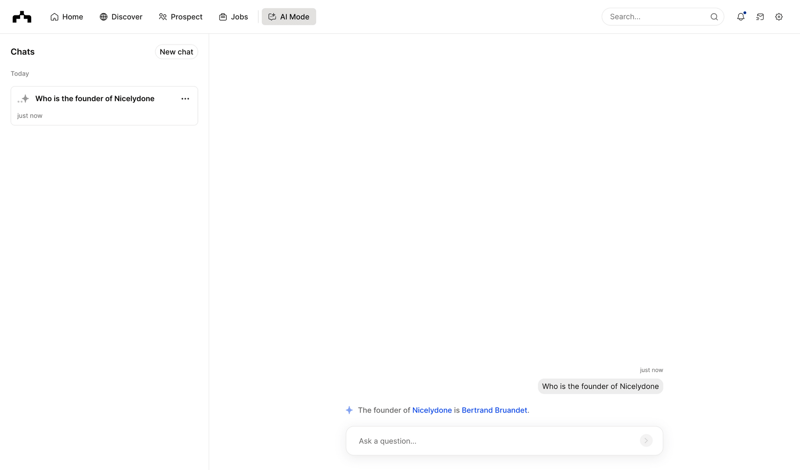The image size is (800, 470).
Task: Click the 'Chats' heading
Action: pos(22,52)
